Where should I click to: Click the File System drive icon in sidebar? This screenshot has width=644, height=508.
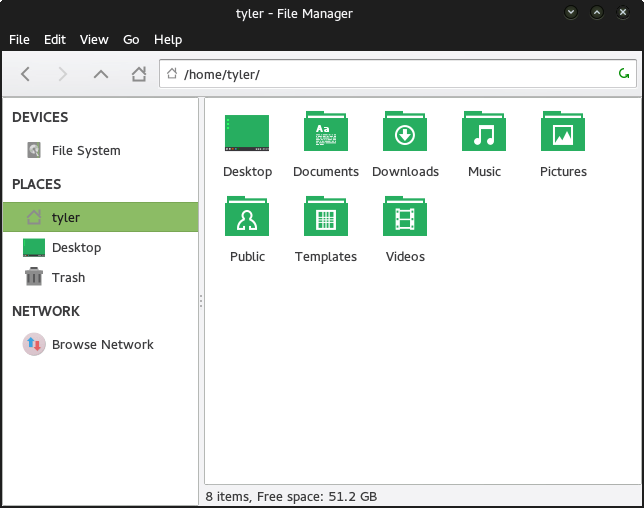coord(34,150)
